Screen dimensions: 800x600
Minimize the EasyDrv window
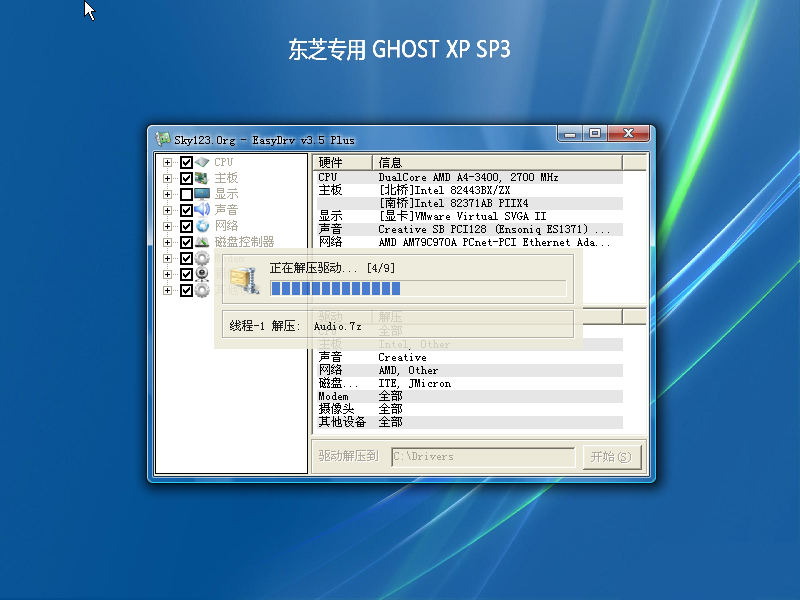click(x=570, y=133)
